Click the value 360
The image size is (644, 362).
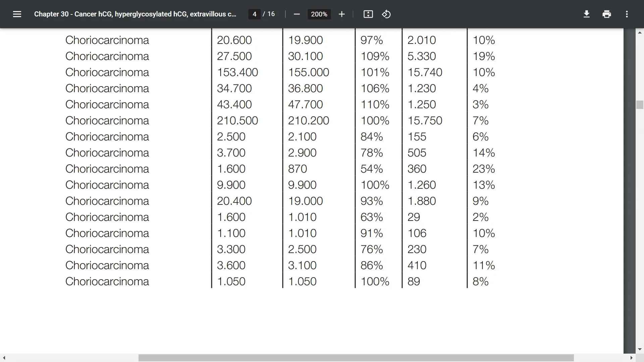417,169
